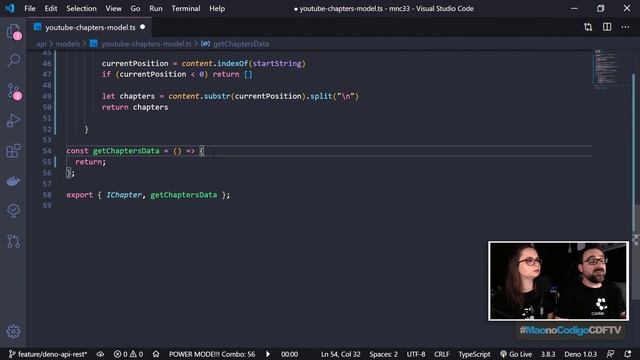This screenshot has height=360, width=640.
Task: Open the Explorer view in activity bar
Action: coord(13,31)
